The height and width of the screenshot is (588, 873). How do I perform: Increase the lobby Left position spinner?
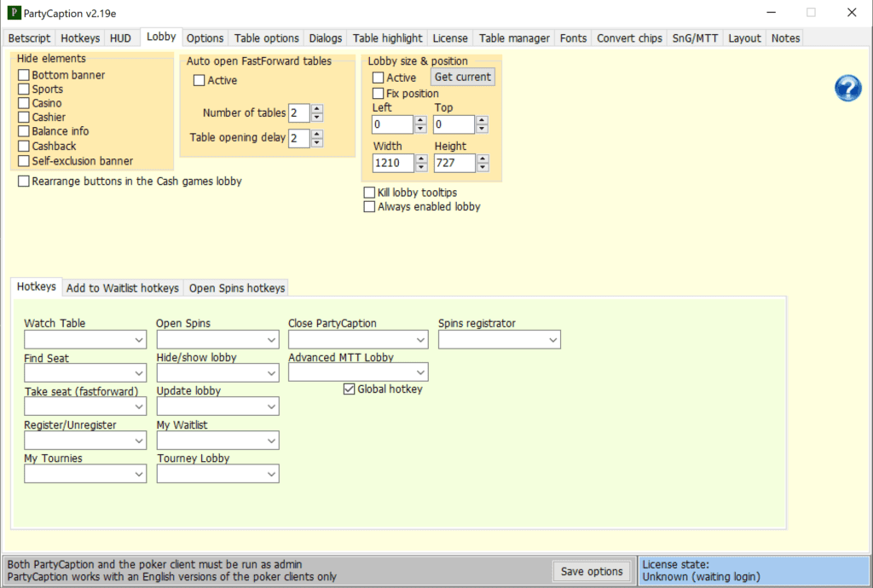pyautogui.click(x=421, y=119)
